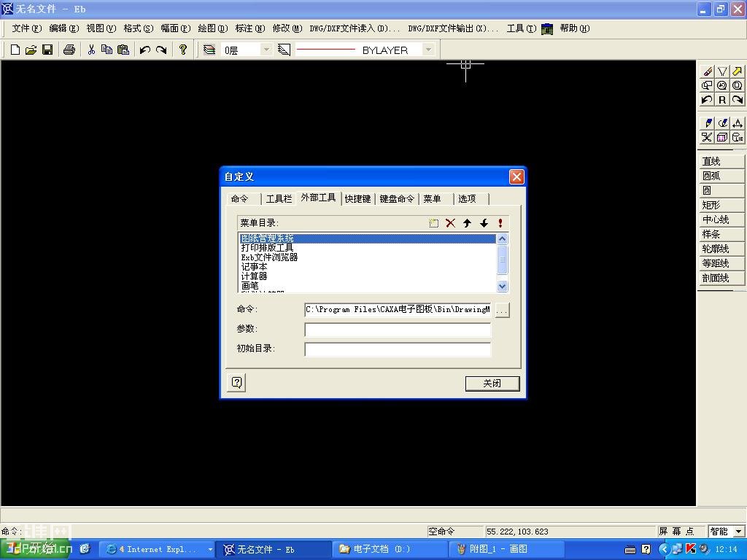The width and height of the screenshot is (747, 560).
Task: Click the New file icon
Action: point(15,50)
